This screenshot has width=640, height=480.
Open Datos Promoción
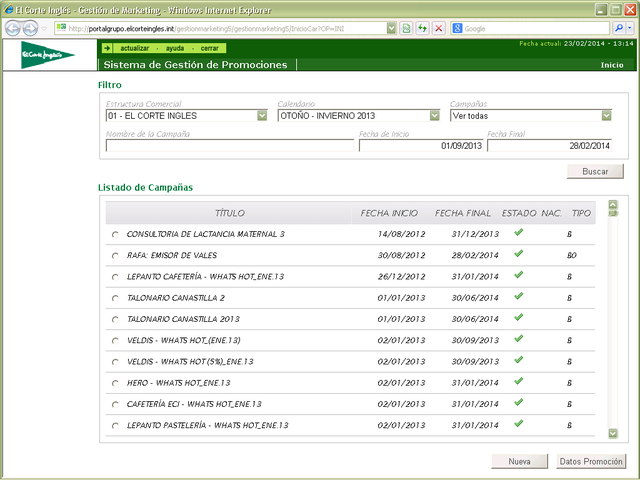click(x=591, y=461)
